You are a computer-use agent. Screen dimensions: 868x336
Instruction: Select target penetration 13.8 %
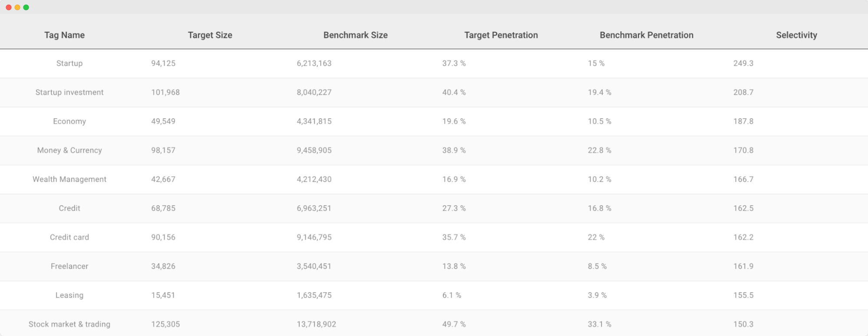[x=454, y=266]
